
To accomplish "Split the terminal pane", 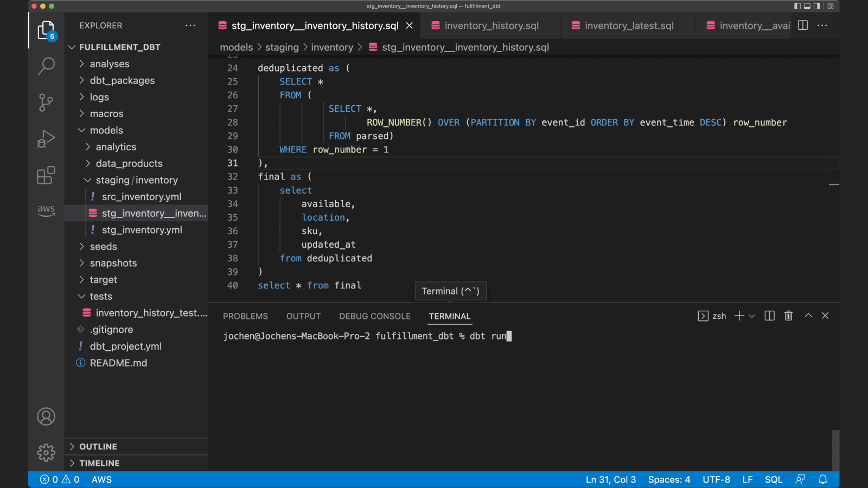I will click(769, 316).
